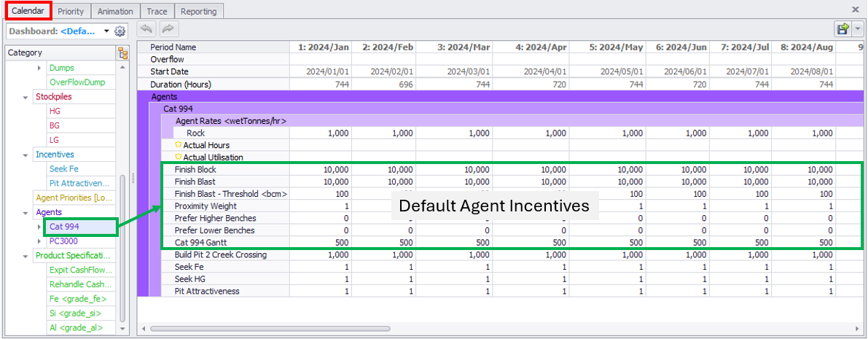Click the Actual Utilisation star icon

pos(178,157)
